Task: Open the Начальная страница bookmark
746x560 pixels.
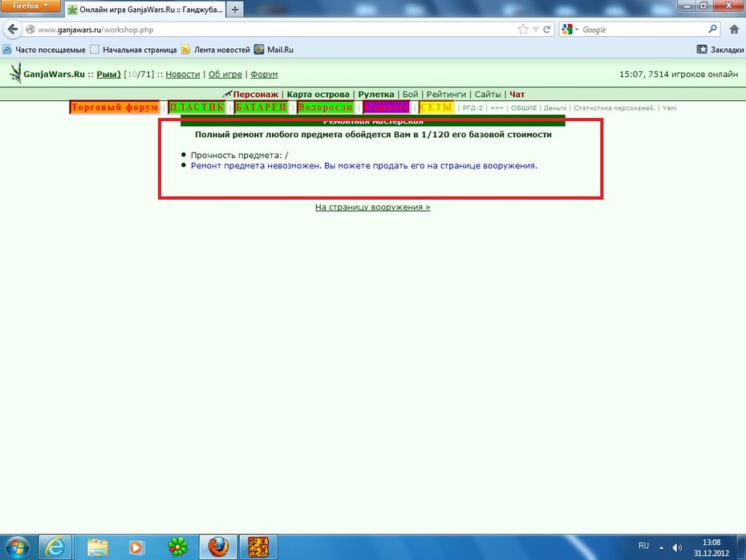Action: (134, 50)
